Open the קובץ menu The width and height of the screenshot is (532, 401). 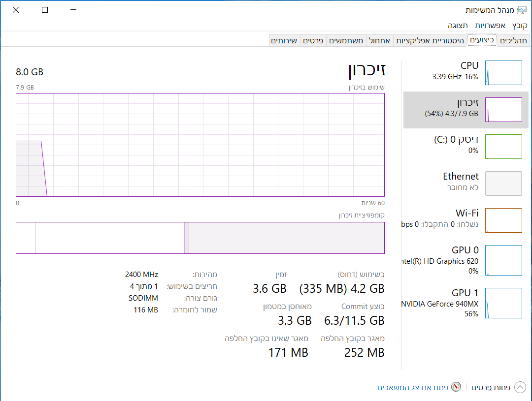[x=520, y=26]
